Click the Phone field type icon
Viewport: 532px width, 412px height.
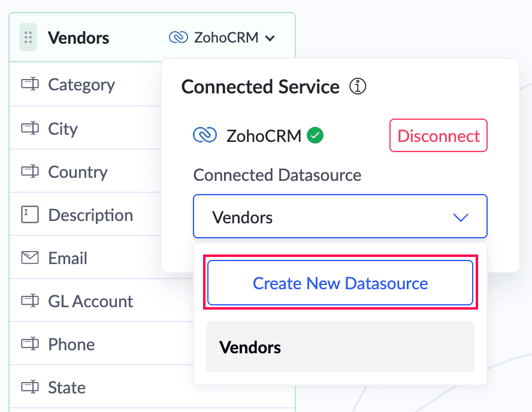tap(30, 344)
